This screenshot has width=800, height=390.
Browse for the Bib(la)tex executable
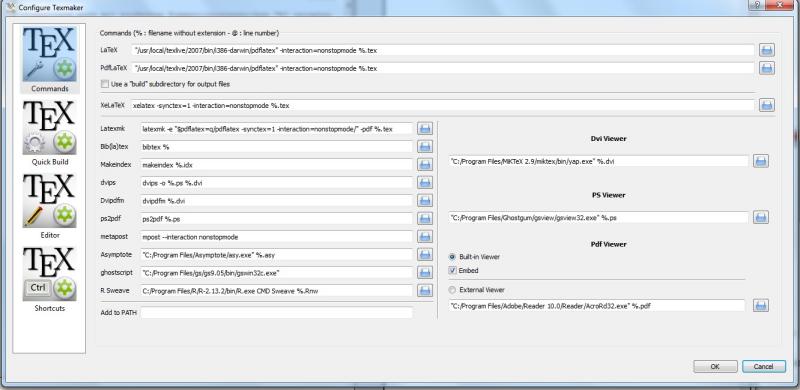pos(424,147)
